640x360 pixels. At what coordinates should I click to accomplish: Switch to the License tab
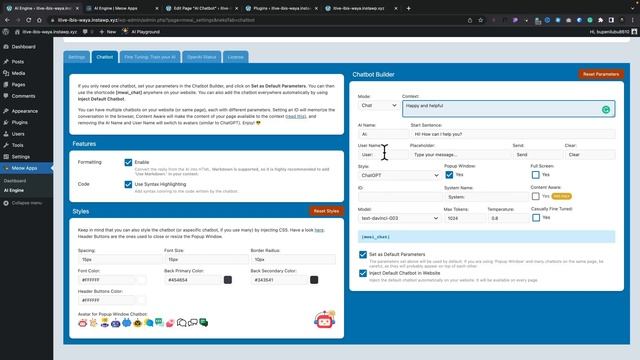pyautogui.click(x=236, y=57)
